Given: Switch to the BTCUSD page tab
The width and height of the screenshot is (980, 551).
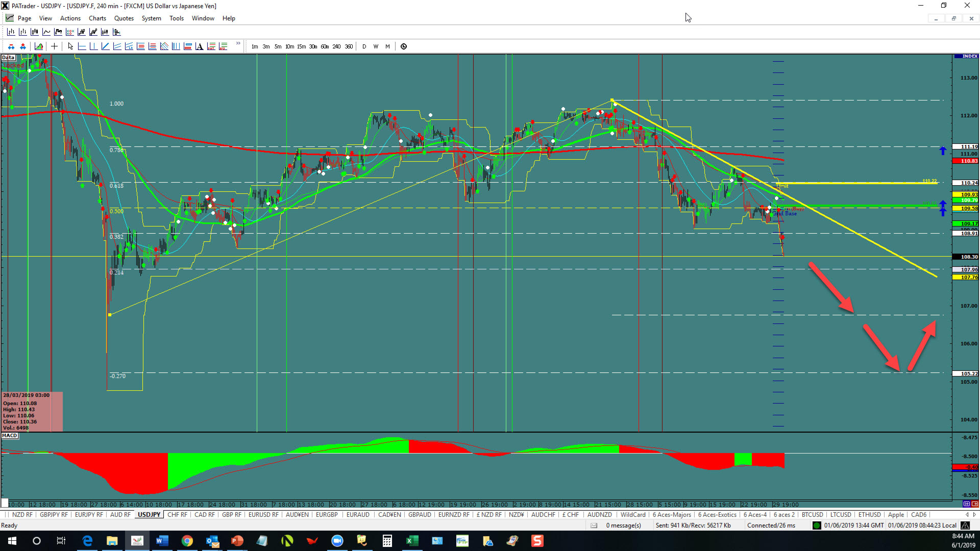Looking at the screenshot, I should coord(812,515).
